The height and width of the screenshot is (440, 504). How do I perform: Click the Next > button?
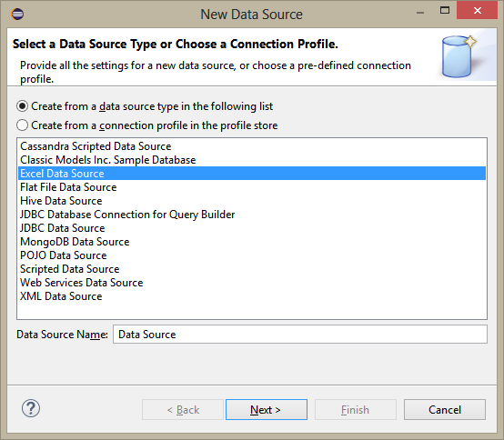tap(267, 410)
